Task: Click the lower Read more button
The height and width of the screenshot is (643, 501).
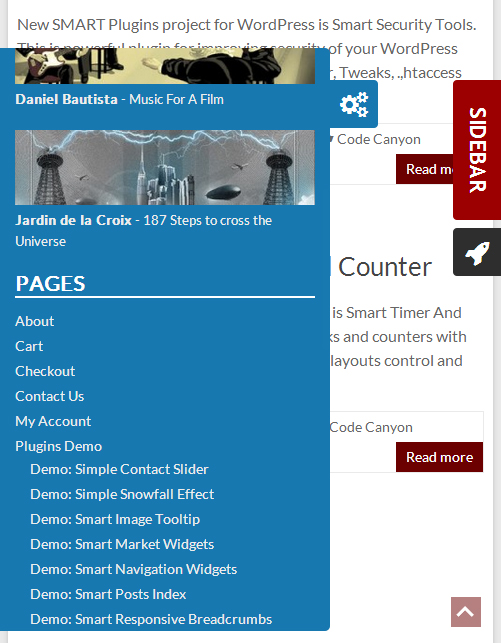Action: (440, 457)
